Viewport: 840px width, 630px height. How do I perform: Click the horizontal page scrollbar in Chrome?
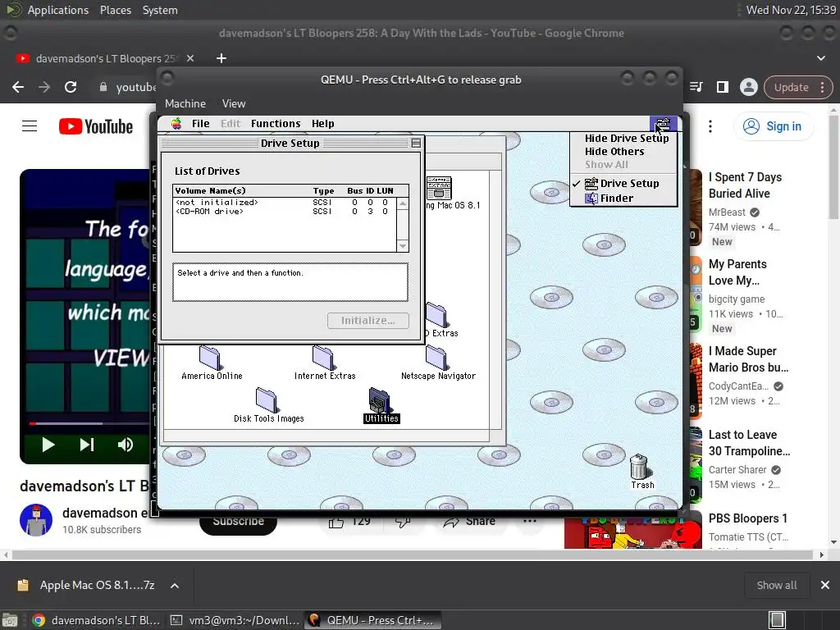(x=413, y=555)
